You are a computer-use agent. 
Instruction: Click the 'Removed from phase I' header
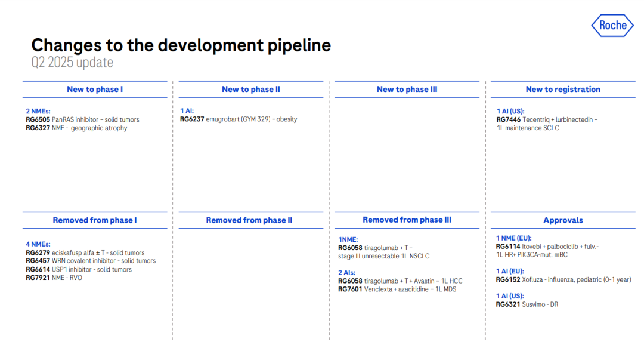(x=95, y=220)
